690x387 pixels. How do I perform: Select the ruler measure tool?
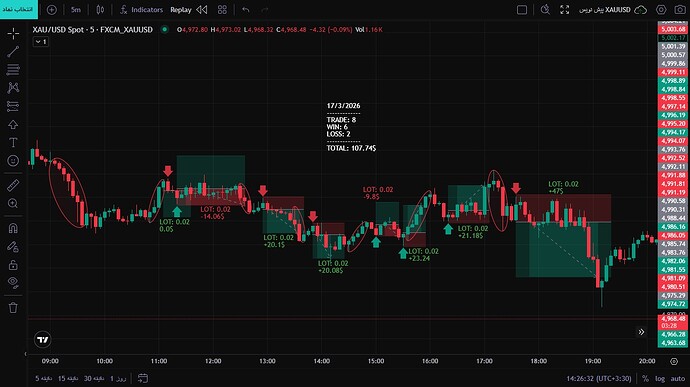pos(13,185)
